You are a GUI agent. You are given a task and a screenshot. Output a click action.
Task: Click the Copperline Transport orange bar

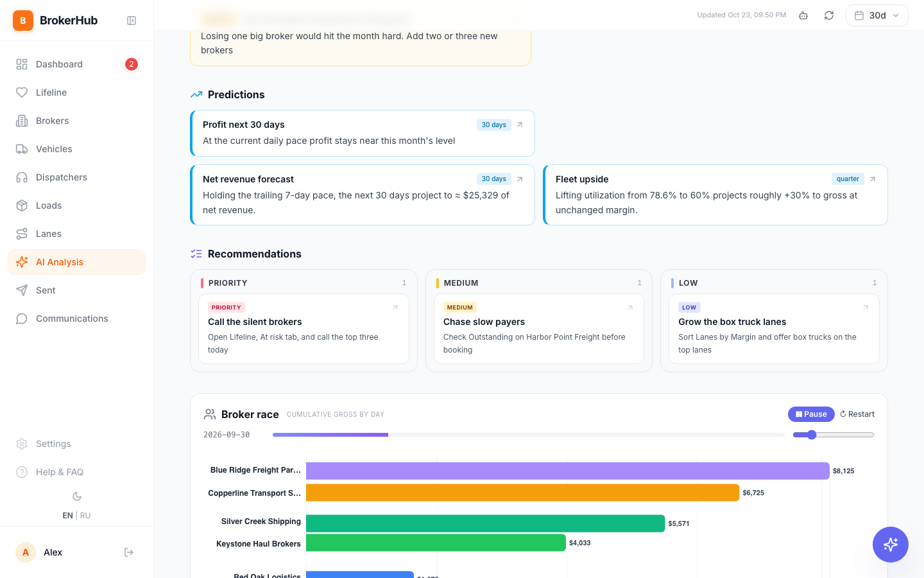click(523, 493)
